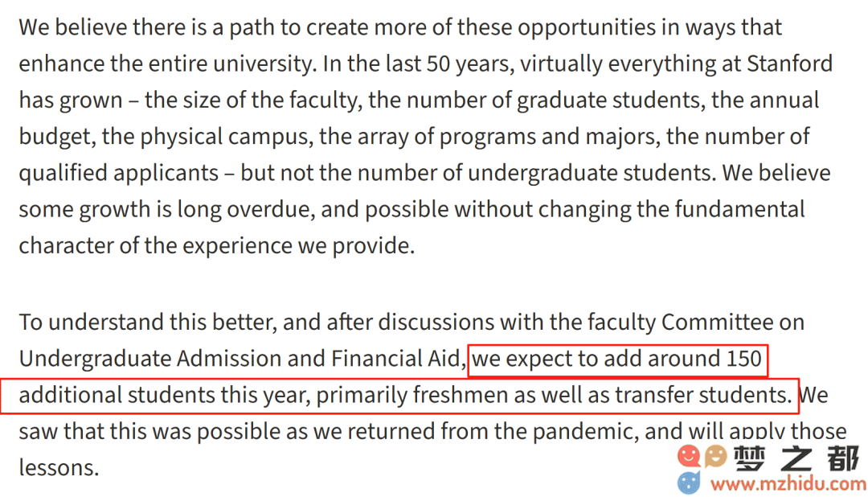Click the 梦之都 watermark logo text
Screen dimensions: 868x497
796,458
